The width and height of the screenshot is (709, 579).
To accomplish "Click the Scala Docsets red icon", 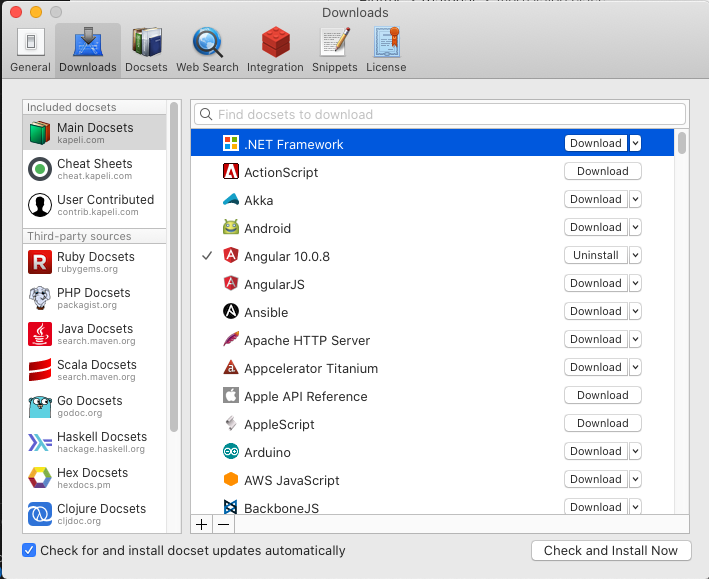I will 40,370.
